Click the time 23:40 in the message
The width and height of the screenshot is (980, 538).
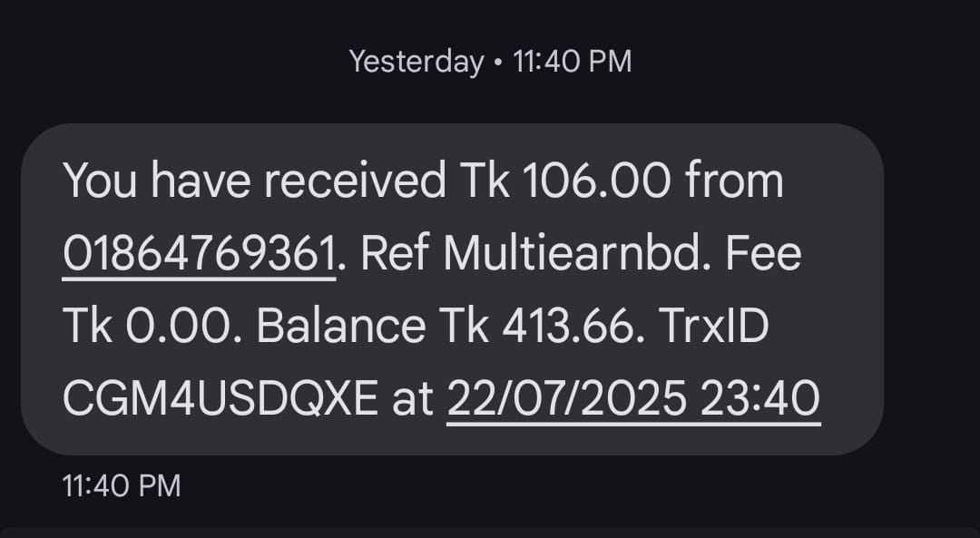coord(760,399)
